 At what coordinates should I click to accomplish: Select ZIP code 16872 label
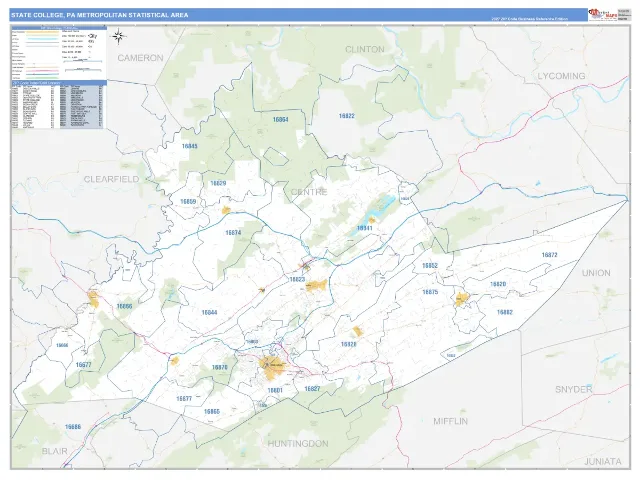(549, 255)
